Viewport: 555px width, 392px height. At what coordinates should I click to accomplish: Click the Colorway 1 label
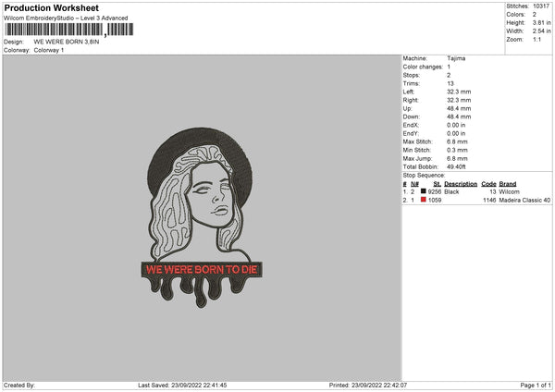(49, 50)
